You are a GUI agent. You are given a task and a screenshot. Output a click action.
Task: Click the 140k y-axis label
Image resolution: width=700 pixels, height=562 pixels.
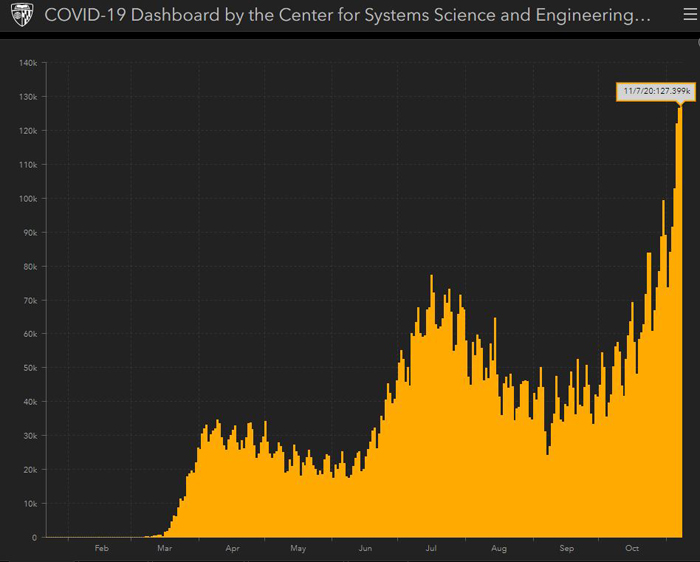click(x=28, y=63)
